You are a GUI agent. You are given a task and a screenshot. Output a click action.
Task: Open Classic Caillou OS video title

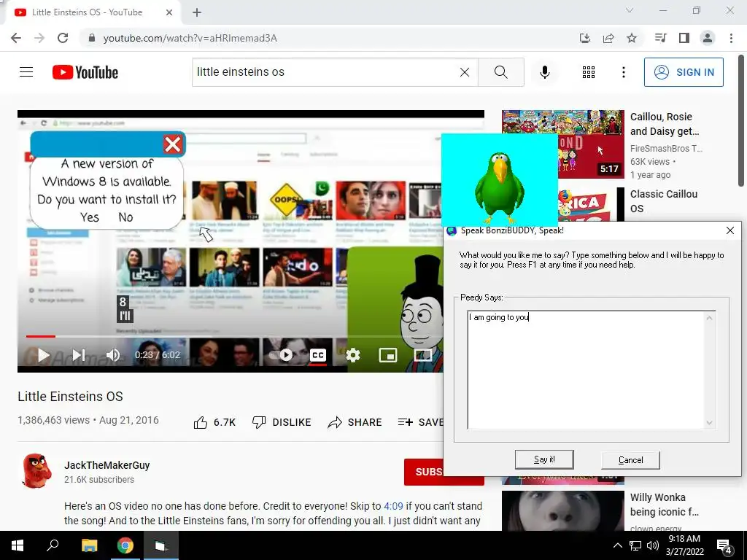[x=664, y=201]
